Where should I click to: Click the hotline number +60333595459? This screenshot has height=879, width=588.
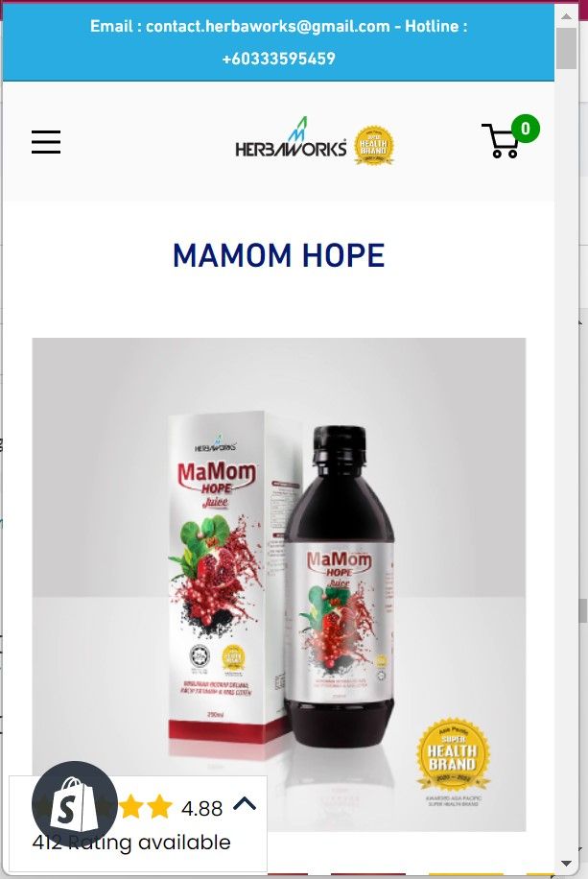click(x=278, y=59)
